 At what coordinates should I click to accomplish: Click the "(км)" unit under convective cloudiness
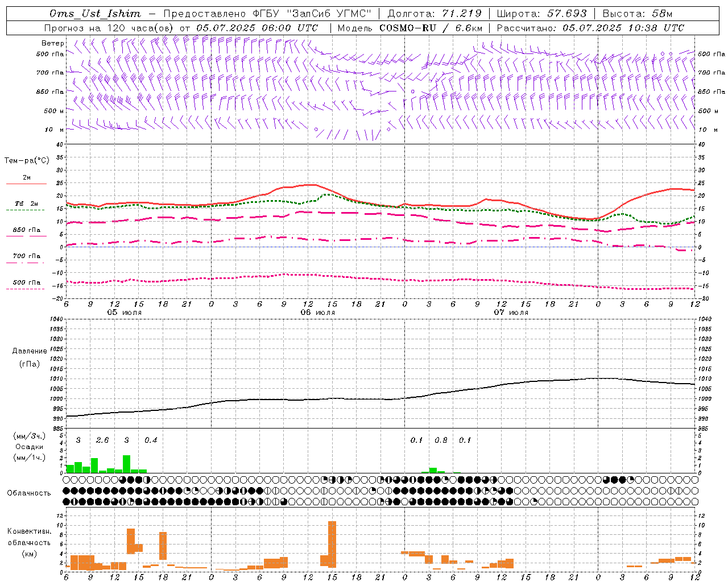pos(30,554)
